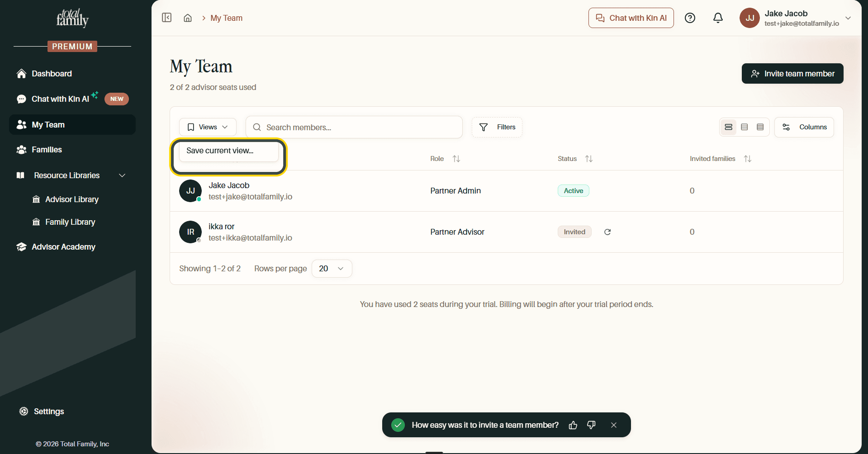Click the JJ avatar in Jake Jacob row
This screenshot has height=454, width=868.
coord(190,191)
